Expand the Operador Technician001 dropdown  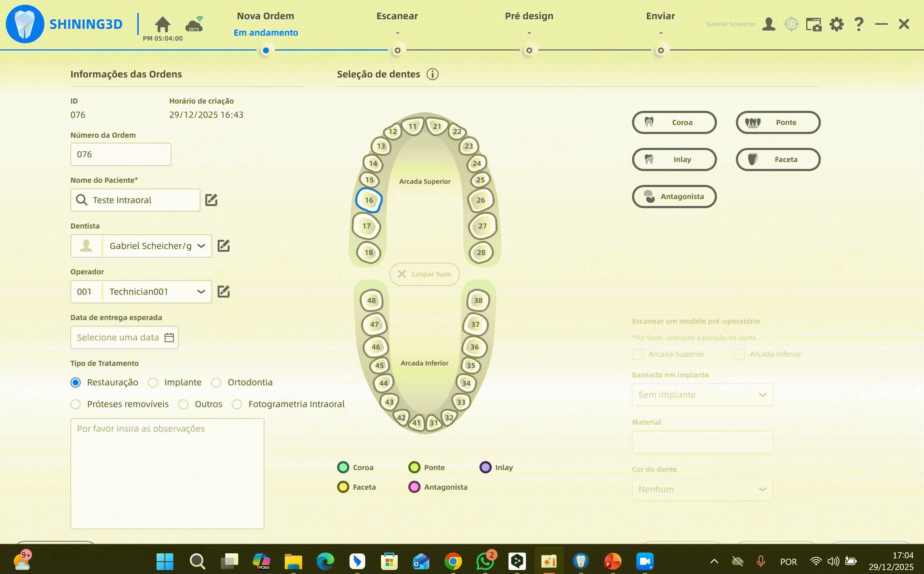click(x=201, y=292)
